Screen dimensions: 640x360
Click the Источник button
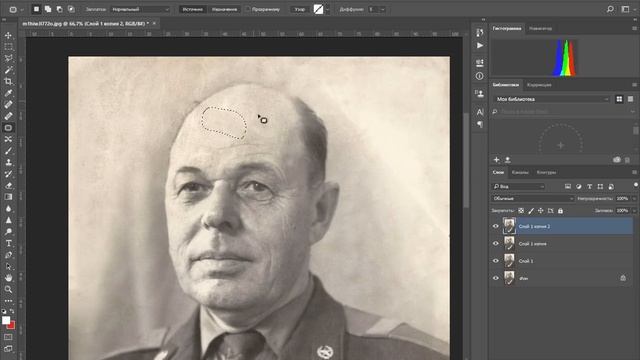(193, 9)
